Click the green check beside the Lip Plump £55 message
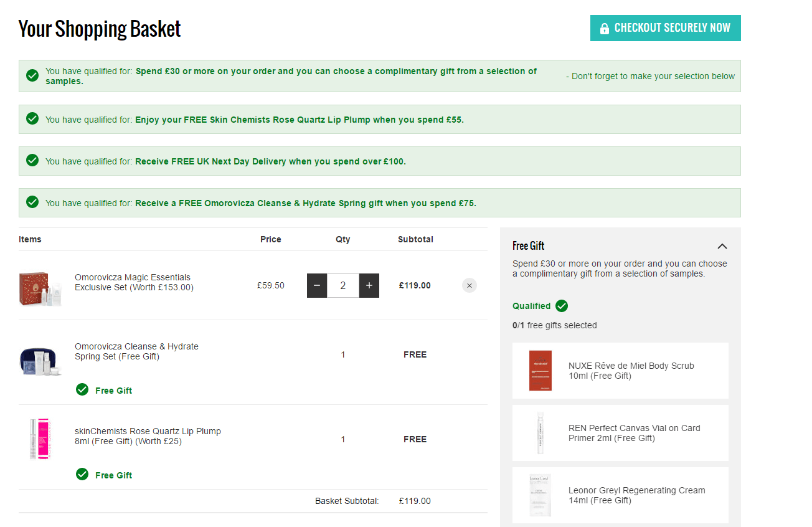 pos(32,118)
